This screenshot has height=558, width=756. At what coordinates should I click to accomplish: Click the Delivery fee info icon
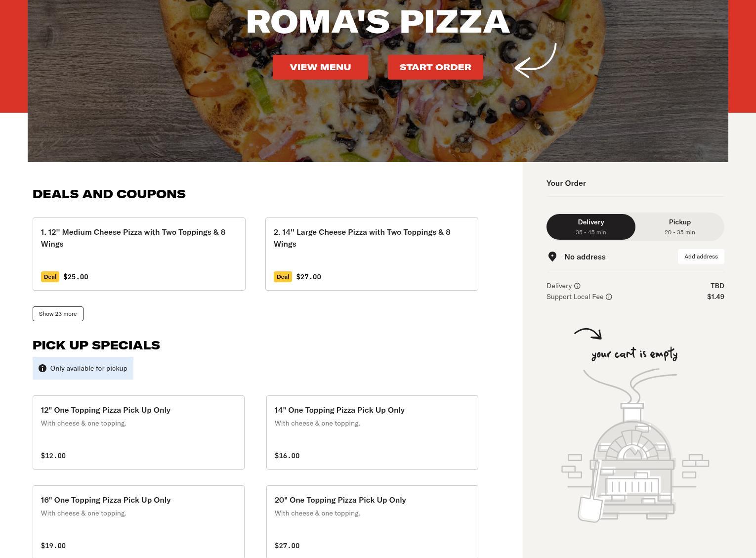pyautogui.click(x=577, y=286)
